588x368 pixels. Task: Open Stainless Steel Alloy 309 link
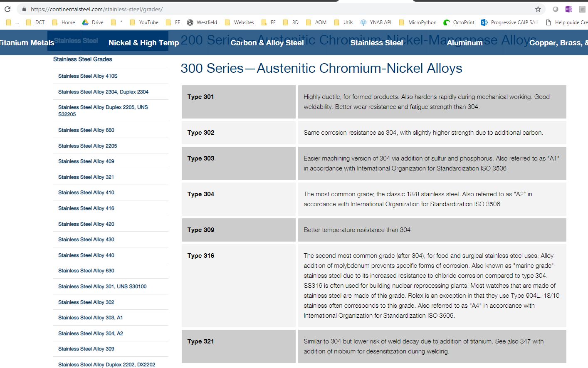pos(86,349)
